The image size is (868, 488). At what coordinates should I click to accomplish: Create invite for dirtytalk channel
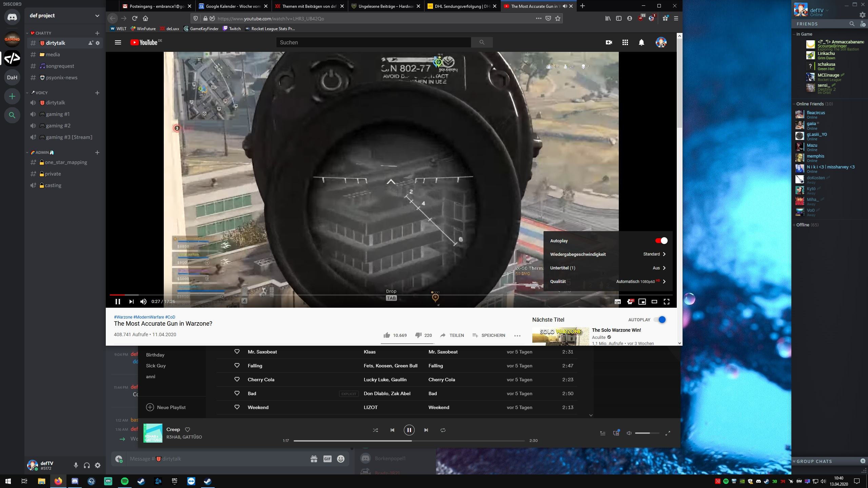click(x=91, y=43)
